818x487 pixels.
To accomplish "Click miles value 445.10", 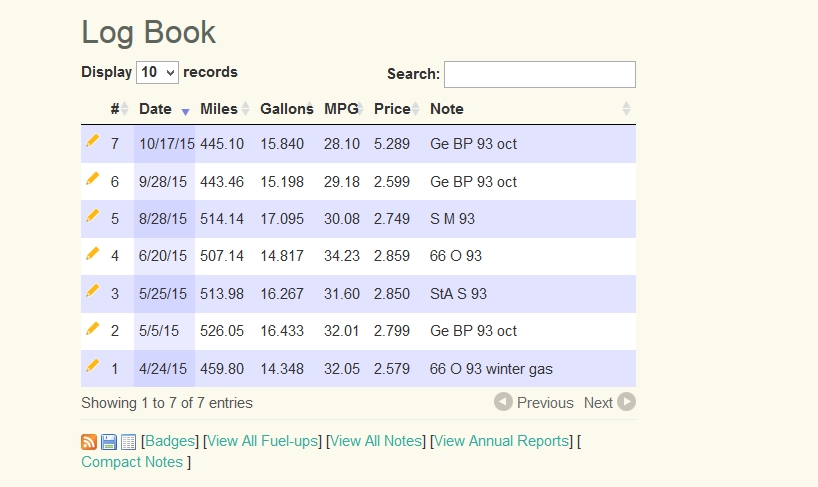I will tap(222, 144).
